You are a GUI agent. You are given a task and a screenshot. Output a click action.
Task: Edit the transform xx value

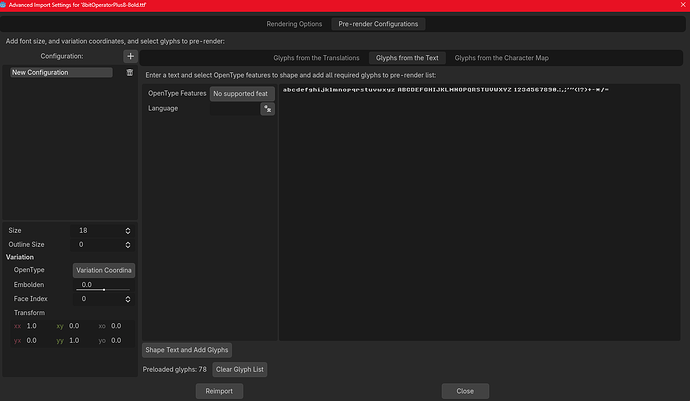[x=32, y=326]
